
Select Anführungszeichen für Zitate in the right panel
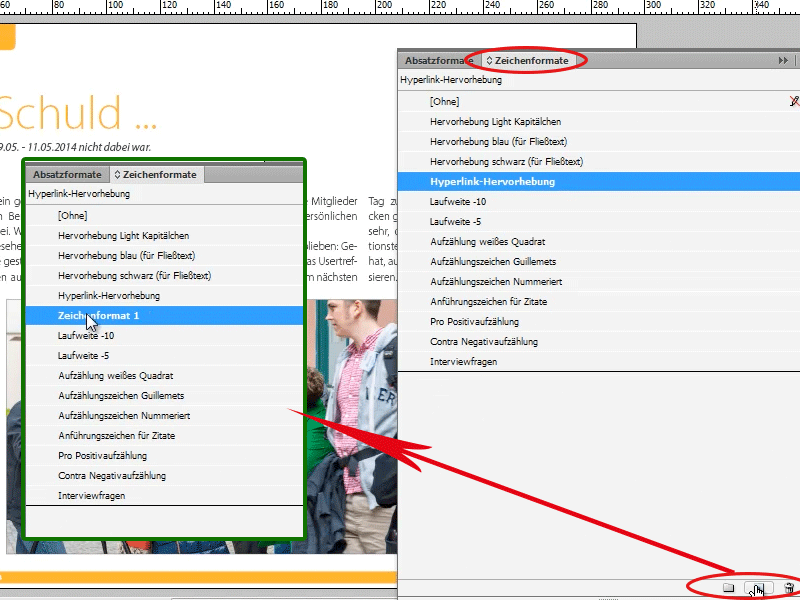tap(598, 302)
